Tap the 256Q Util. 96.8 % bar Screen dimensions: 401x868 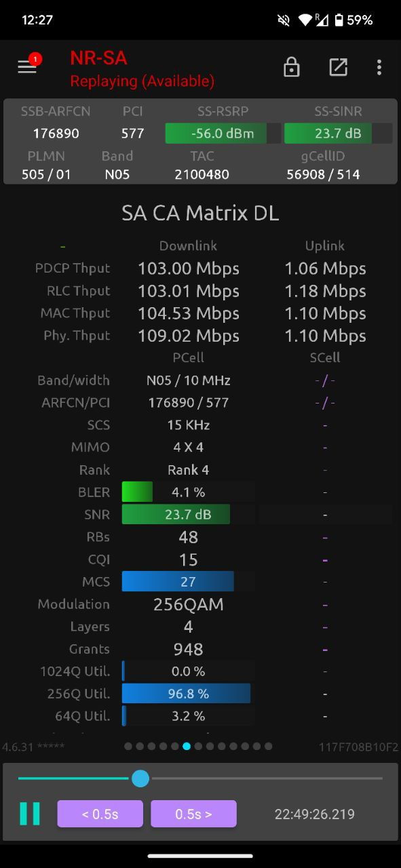pyautogui.click(x=189, y=694)
